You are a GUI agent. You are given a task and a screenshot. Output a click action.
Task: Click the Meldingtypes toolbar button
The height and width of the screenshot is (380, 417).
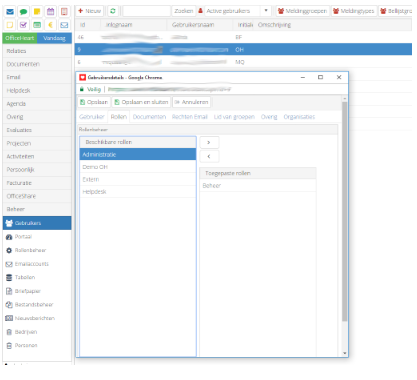pyautogui.click(x=354, y=11)
